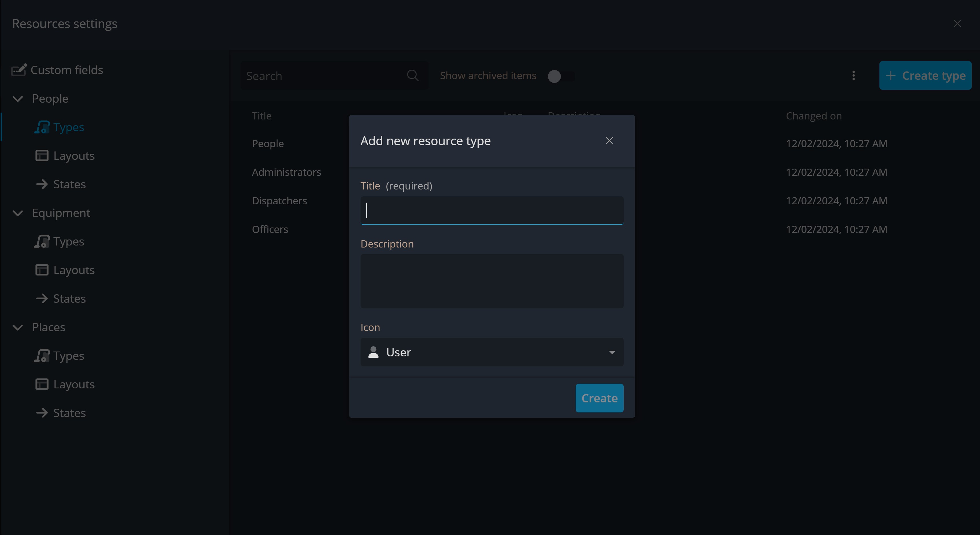The height and width of the screenshot is (535, 980).
Task: Click the Create button in dialog
Action: coord(599,398)
